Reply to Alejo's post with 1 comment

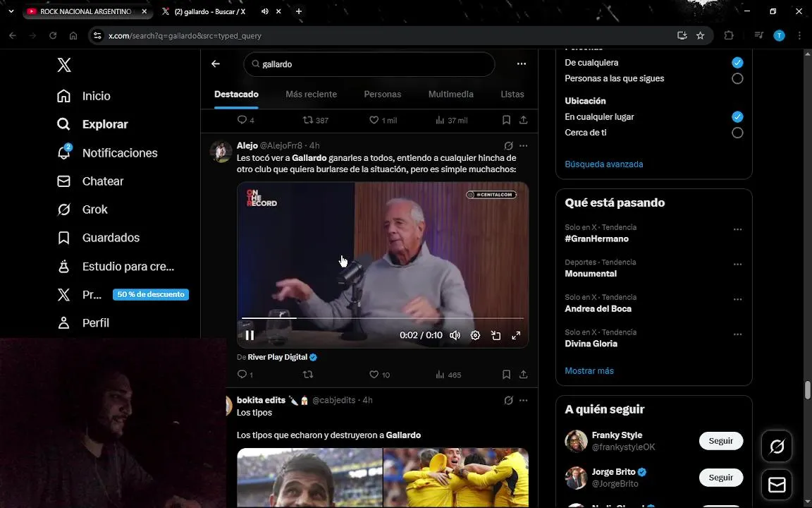(x=245, y=375)
